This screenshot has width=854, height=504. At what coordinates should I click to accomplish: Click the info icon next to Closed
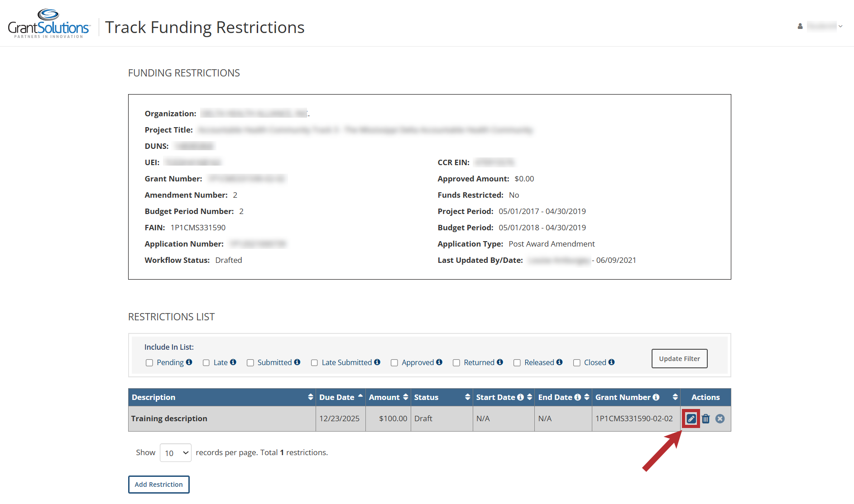611,362
